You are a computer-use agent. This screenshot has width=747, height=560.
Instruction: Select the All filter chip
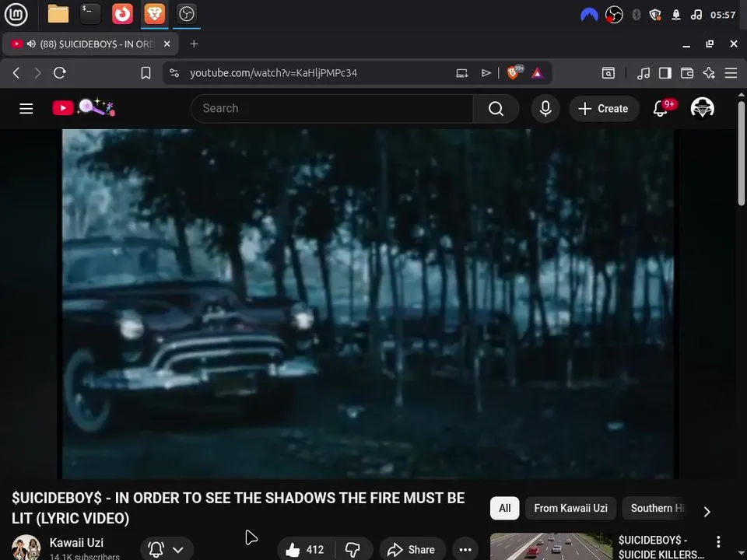(504, 508)
